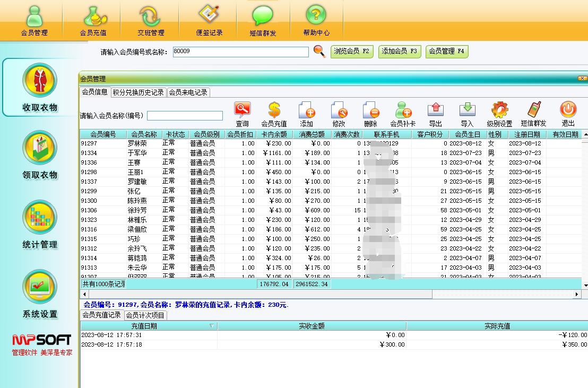Viewport: 588px width, 388px height.
Task: Click the 退出 power exit icon
Action: 568,110
